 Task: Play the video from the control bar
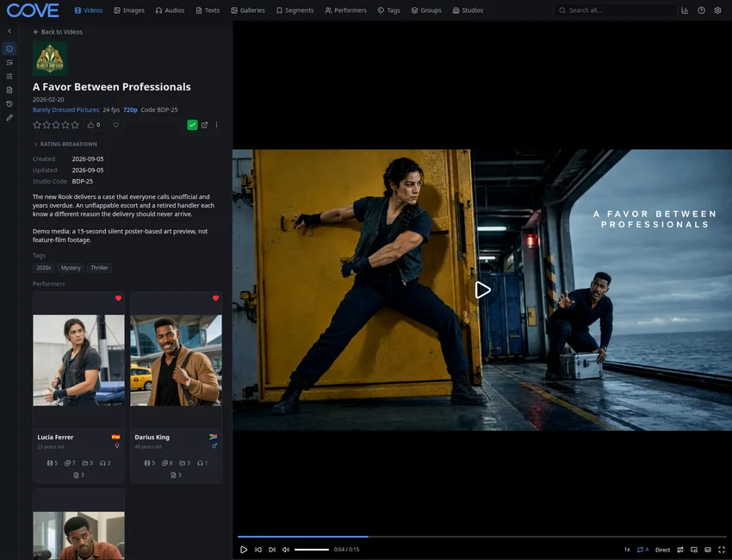pyautogui.click(x=243, y=550)
